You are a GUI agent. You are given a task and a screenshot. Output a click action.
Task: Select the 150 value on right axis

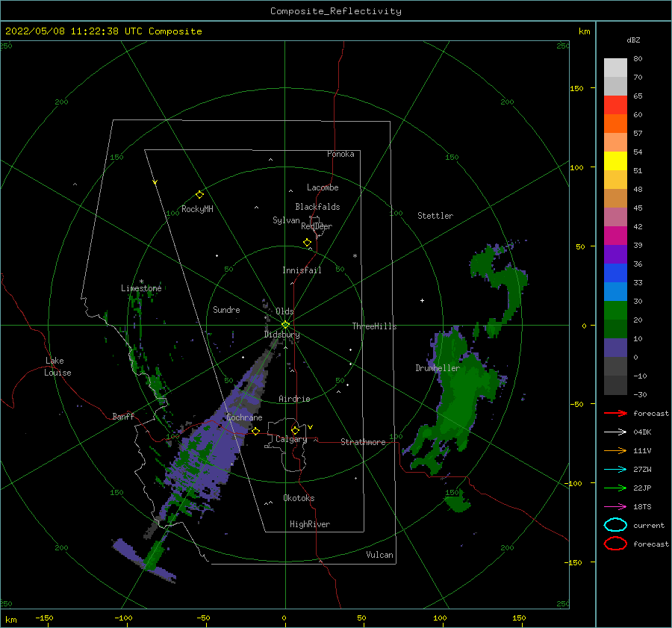coord(576,88)
